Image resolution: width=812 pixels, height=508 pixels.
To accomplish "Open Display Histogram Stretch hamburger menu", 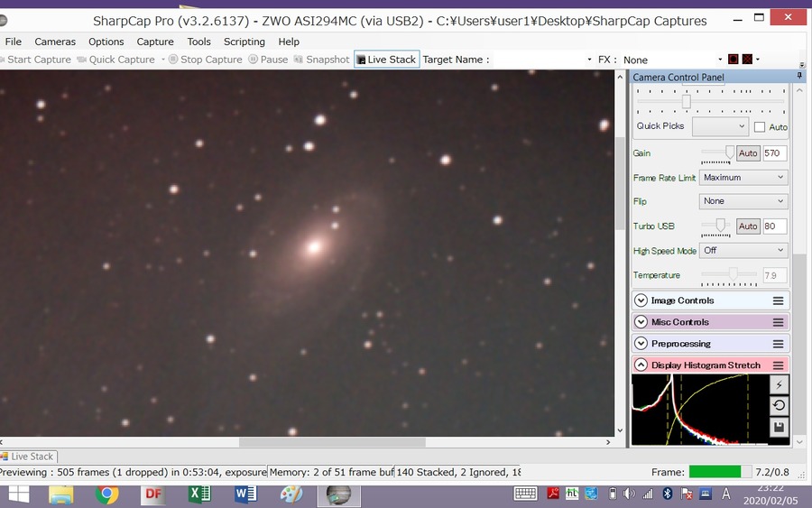I will (778, 365).
